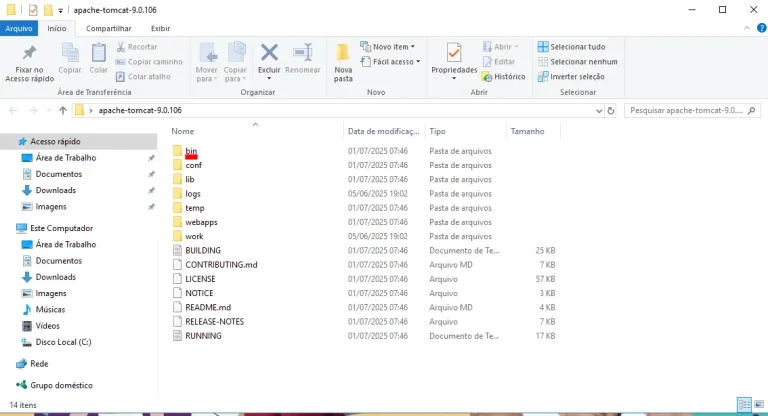Sort by the Nome column header
Viewport: 768px width, 416px height.
point(183,131)
